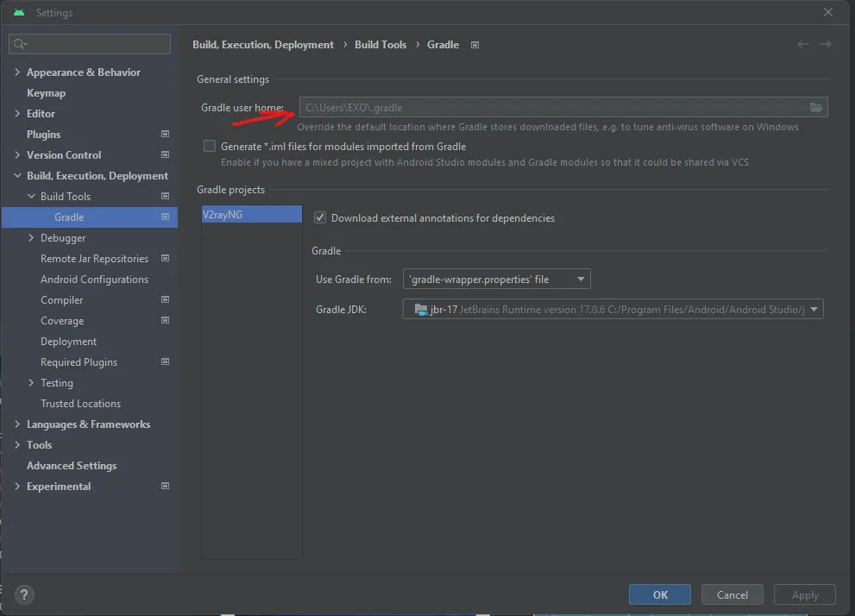Click the project-level icon on selected Gradle row
The width and height of the screenshot is (855, 616).
tap(166, 217)
